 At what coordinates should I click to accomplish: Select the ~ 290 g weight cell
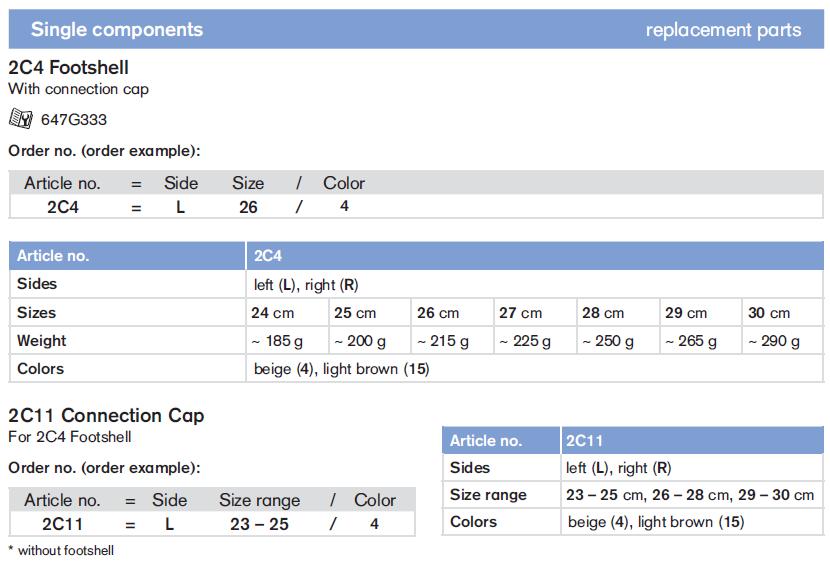tap(774, 341)
